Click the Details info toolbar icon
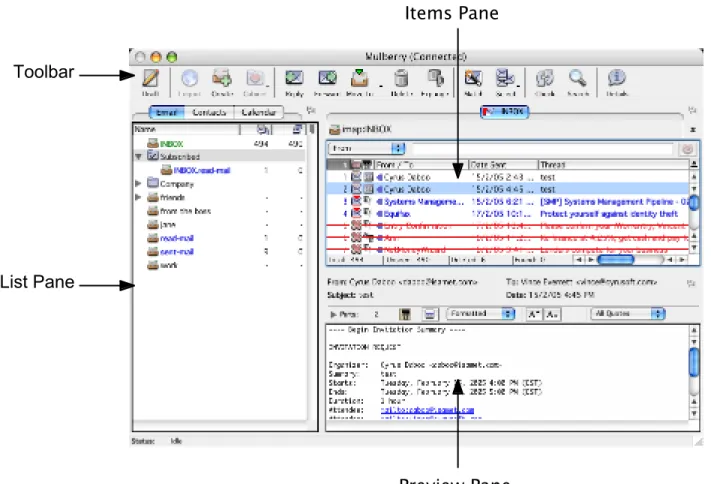 [x=617, y=78]
